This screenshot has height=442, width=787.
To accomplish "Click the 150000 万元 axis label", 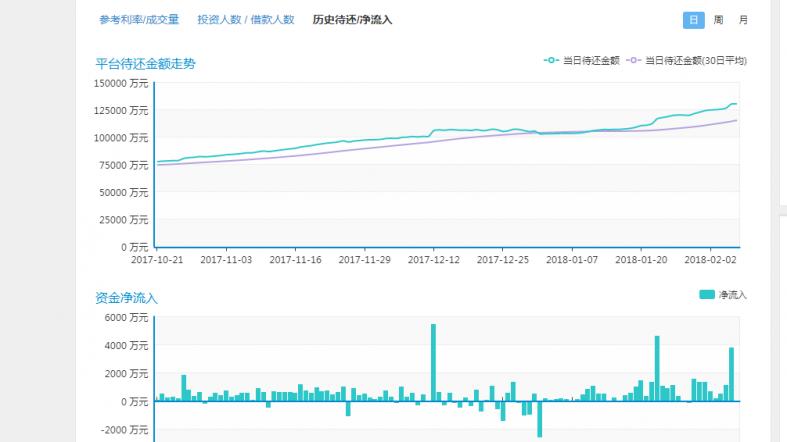I will click(x=121, y=83).
